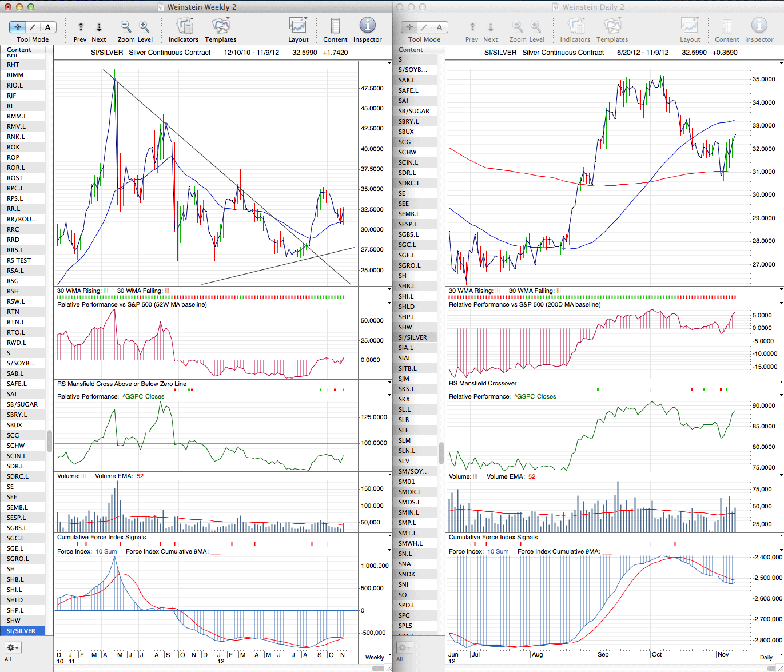The width and height of the screenshot is (784, 672).
Task: Select crosshair tool mode in Weinstein Daily
Action: (x=409, y=27)
